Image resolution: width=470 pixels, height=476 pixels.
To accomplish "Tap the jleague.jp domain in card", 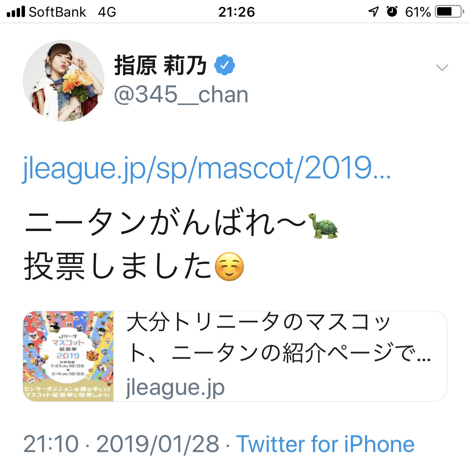I will tap(175, 387).
